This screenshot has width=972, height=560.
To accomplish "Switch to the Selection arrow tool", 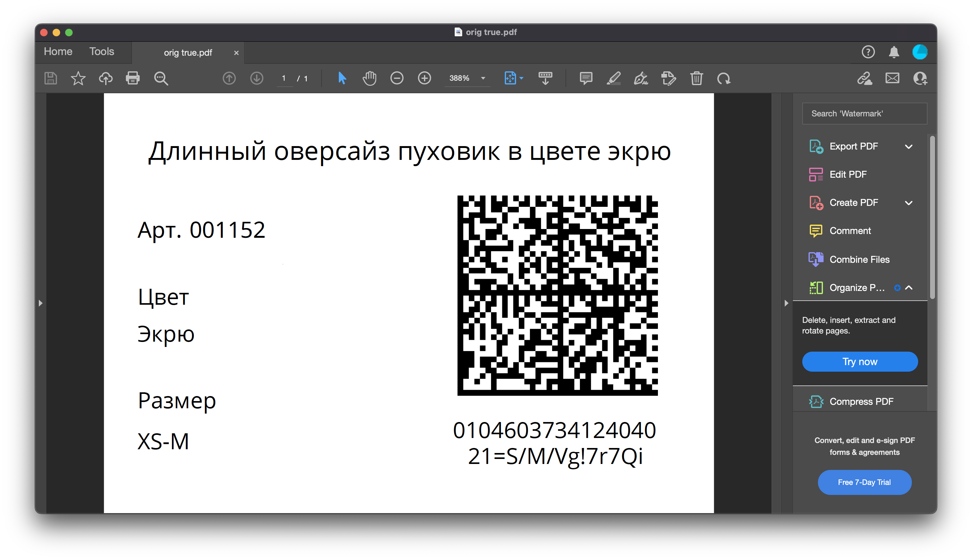I will 341,78.
